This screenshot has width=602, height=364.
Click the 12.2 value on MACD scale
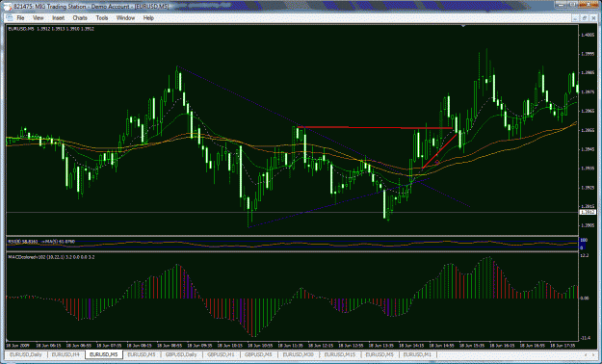(x=584, y=256)
